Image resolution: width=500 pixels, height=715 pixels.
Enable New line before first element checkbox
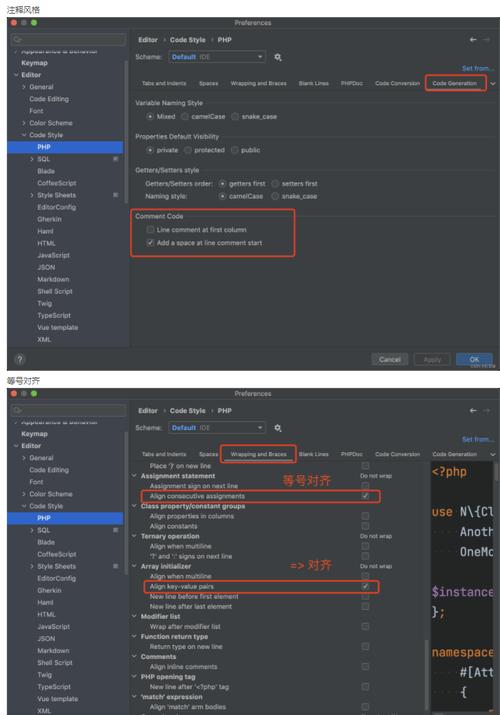pos(365,596)
